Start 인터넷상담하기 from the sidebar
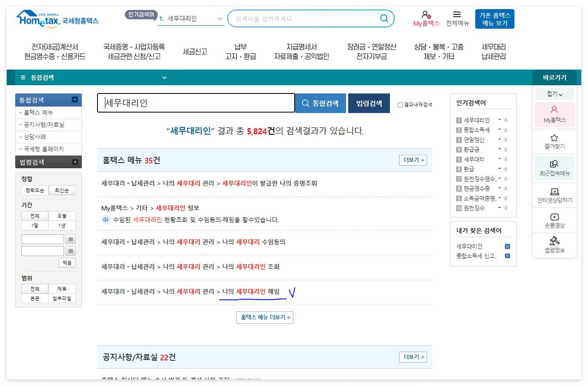Viewport: 588px width, 386px height. coord(554,195)
